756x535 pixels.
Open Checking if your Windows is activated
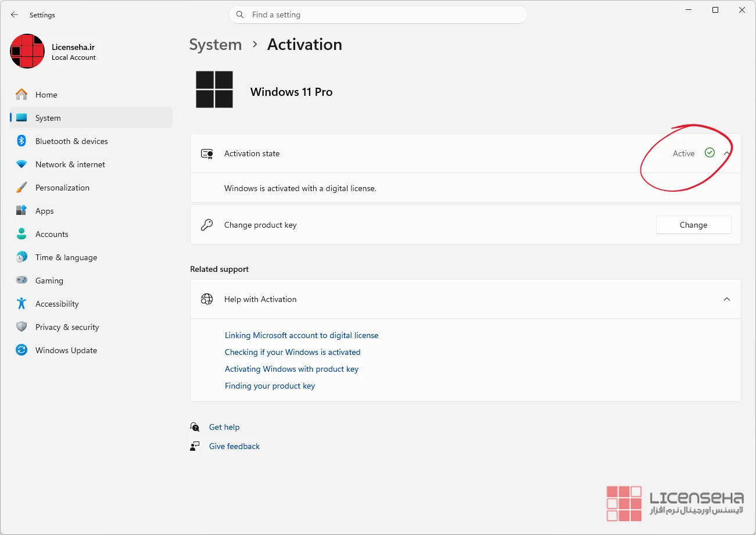coord(293,352)
